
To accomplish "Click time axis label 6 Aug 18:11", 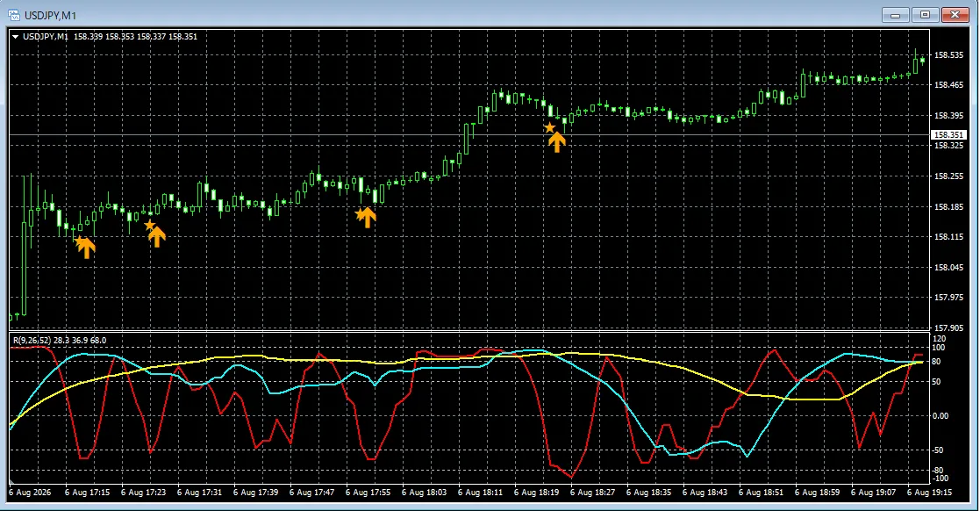I will coord(480,493).
